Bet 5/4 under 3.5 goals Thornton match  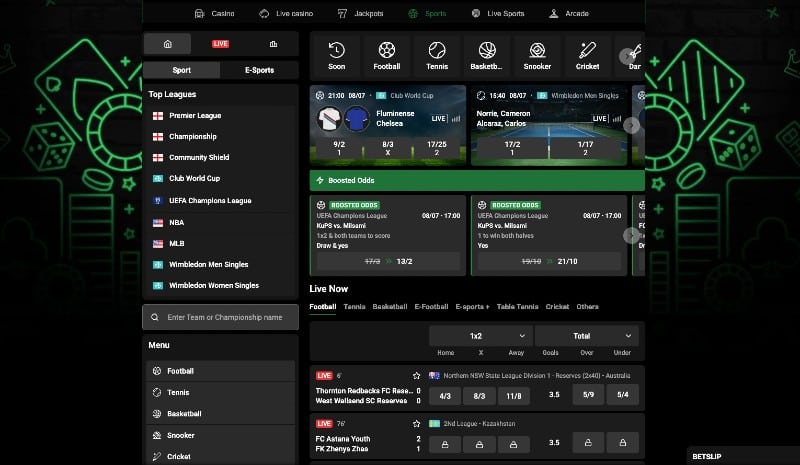coord(622,395)
